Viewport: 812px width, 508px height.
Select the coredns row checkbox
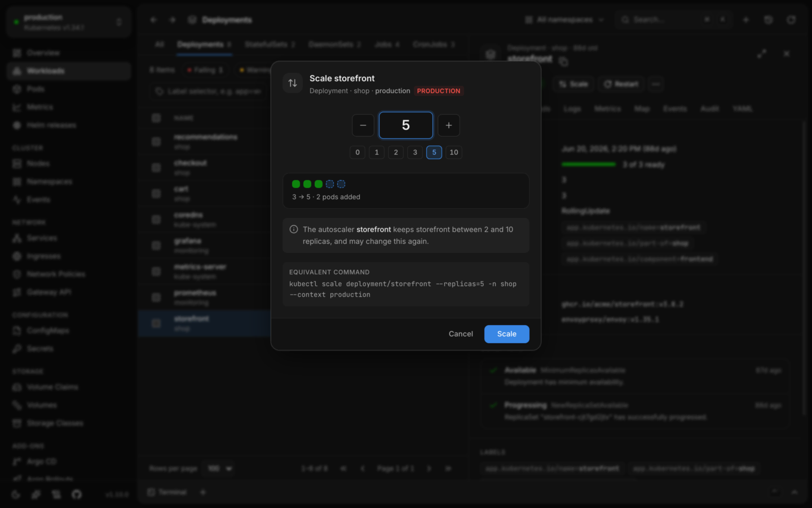[x=156, y=220]
